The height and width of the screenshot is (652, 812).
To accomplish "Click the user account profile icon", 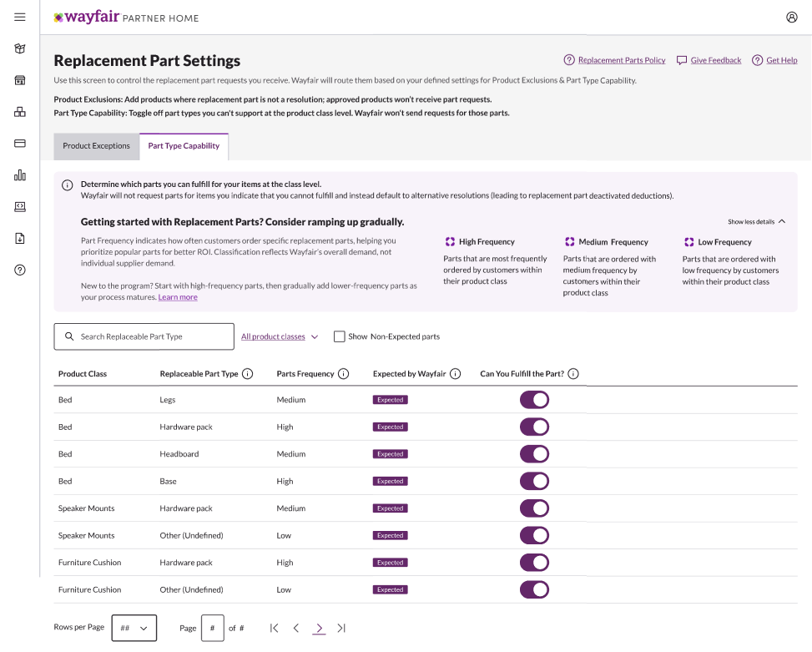I will click(792, 17).
